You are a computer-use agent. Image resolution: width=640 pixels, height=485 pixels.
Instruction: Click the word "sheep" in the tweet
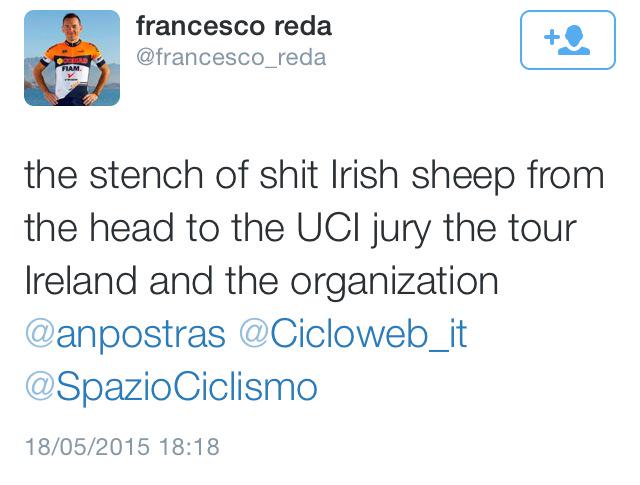tap(466, 178)
